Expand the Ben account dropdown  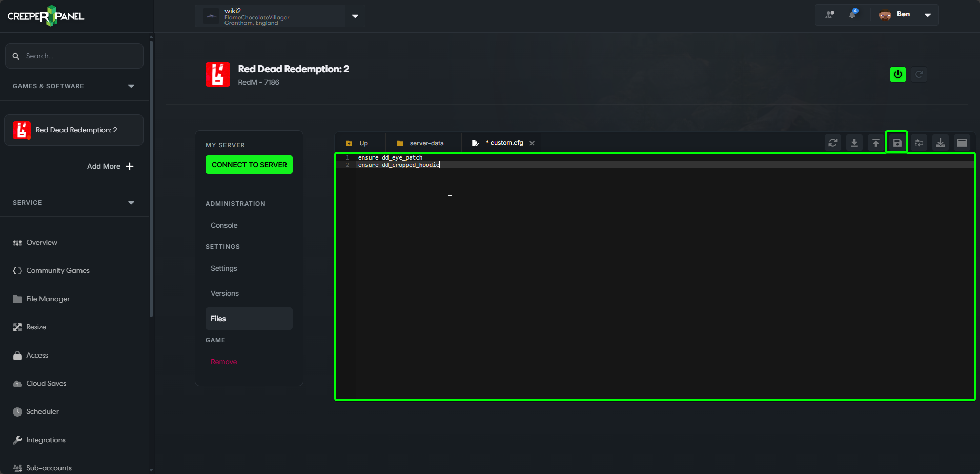[928, 15]
